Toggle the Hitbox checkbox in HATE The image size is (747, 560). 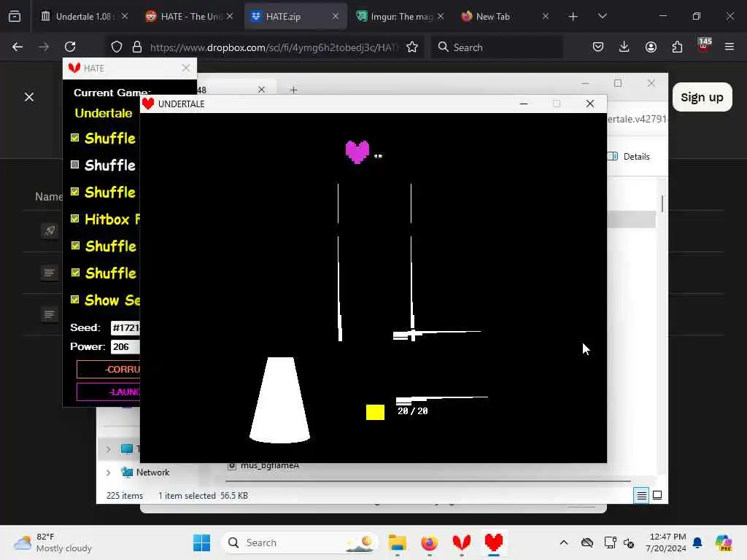pyautogui.click(x=75, y=219)
